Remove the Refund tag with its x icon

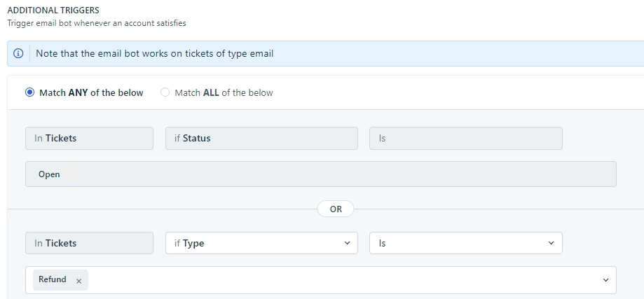pyautogui.click(x=79, y=281)
